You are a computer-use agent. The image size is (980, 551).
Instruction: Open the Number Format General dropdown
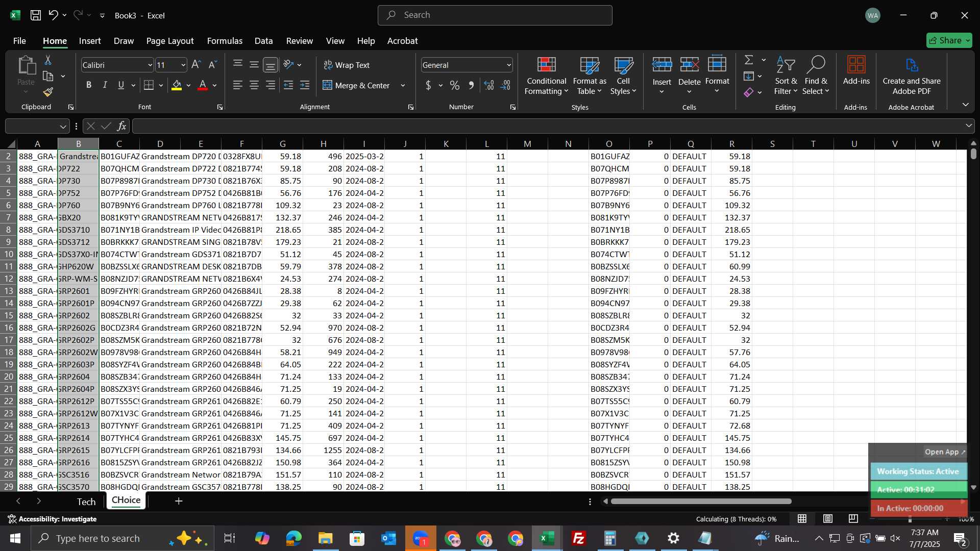508,65
